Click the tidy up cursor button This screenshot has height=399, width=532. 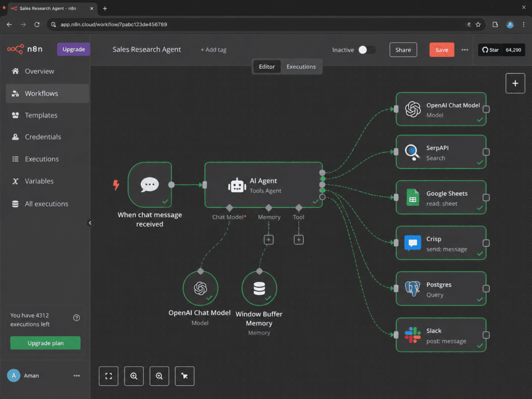point(184,376)
